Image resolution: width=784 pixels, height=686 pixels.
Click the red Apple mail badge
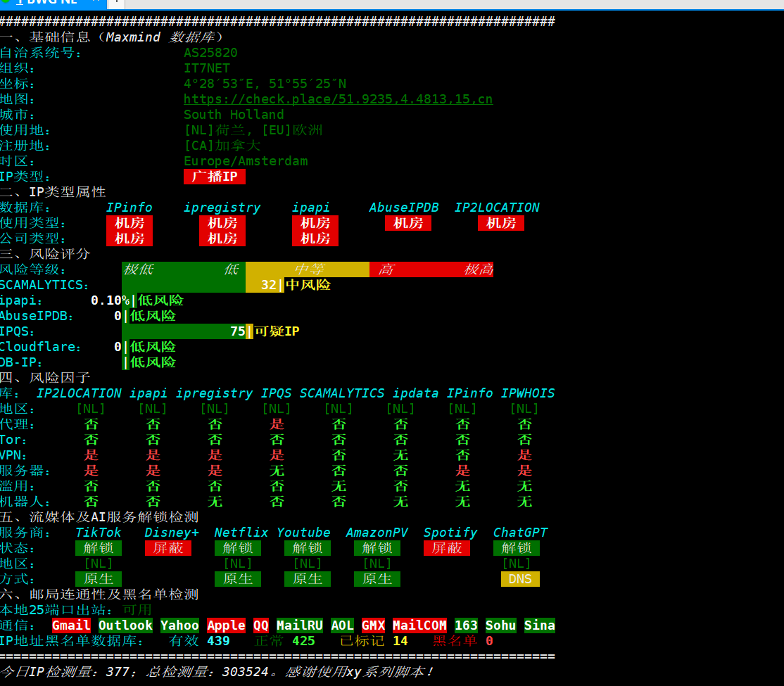(x=226, y=625)
